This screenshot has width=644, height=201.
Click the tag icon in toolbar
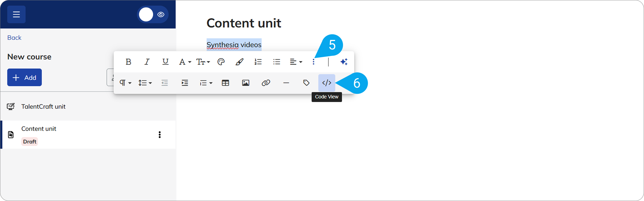point(306,83)
